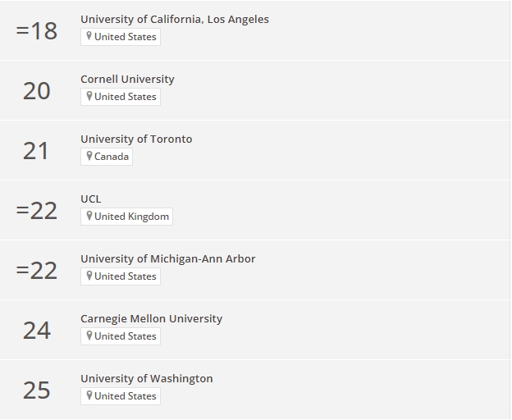Open the Cornell University entry
The image size is (512, 420).
pyautogui.click(x=127, y=79)
